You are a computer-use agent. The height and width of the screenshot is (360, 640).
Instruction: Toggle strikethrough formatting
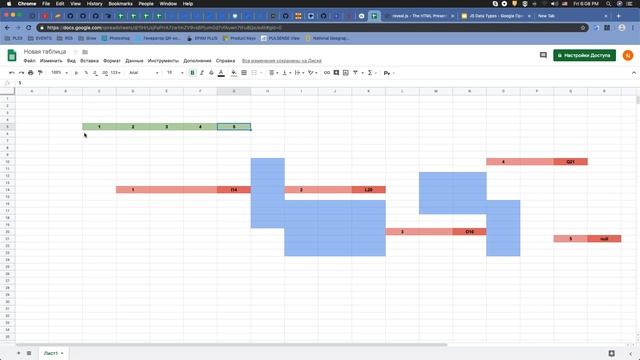[x=211, y=73]
